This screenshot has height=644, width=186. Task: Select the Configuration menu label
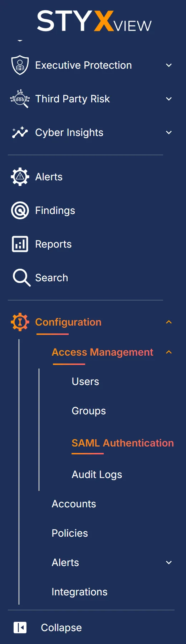point(68,322)
